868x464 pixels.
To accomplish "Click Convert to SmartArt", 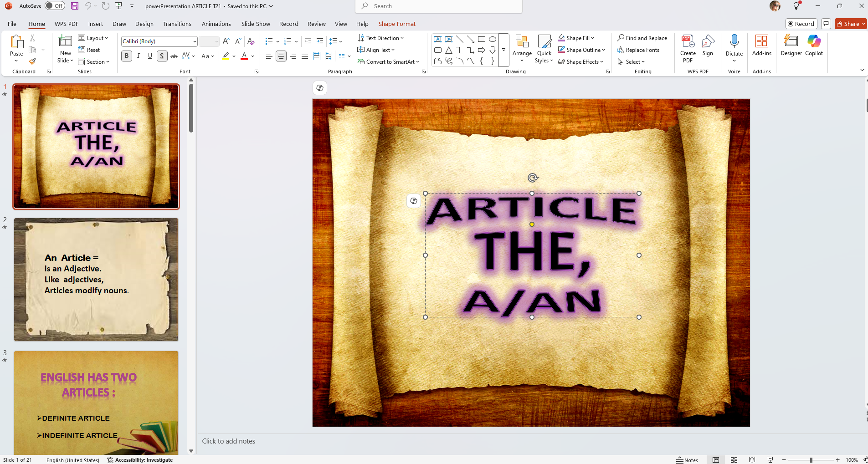I will [388, 62].
